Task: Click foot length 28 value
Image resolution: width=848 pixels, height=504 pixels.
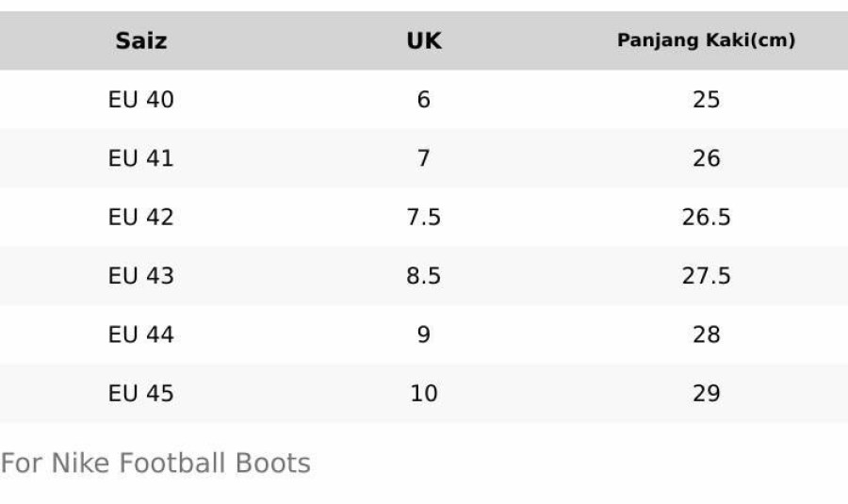Action: pyautogui.click(x=706, y=334)
